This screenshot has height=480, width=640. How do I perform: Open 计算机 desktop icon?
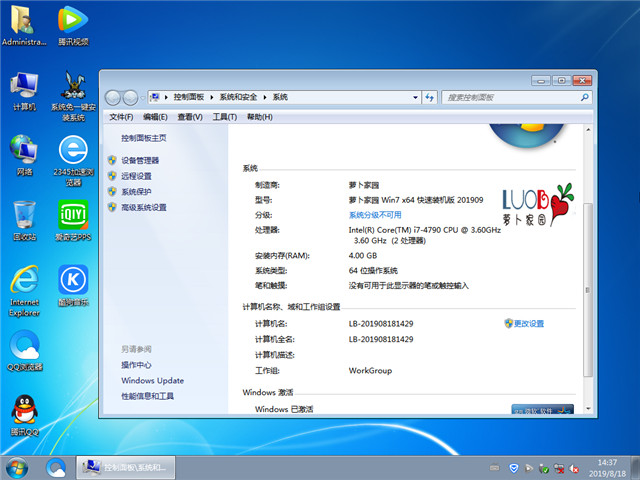(24, 91)
